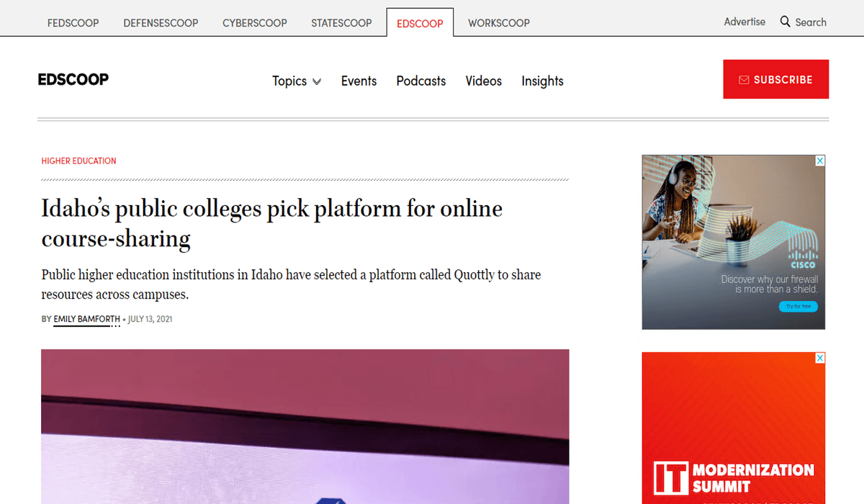Open AdChoices on the IT Modernization Summit ad
The height and width of the screenshot is (504, 864).
click(820, 358)
